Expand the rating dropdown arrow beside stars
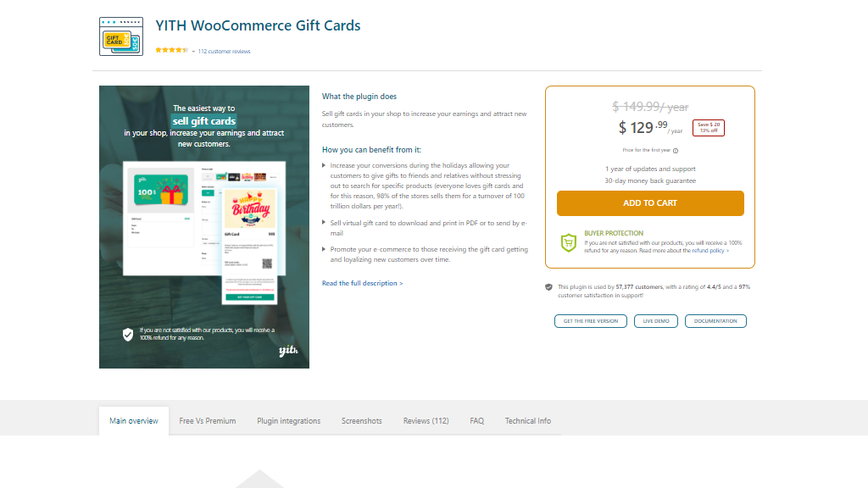The image size is (868, 488). [193, 52]
